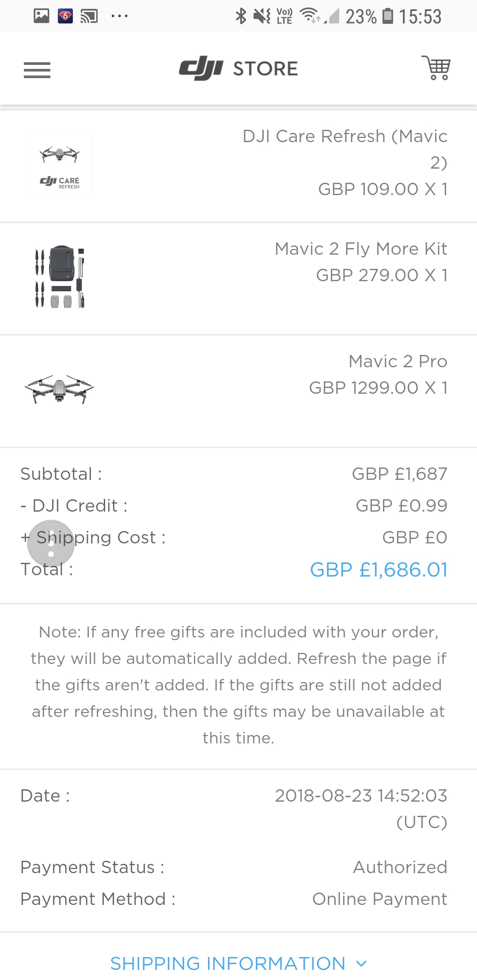Tap the DJI Store logo
This screenshot has height=980, width=477.
click(x=238, y=68)
